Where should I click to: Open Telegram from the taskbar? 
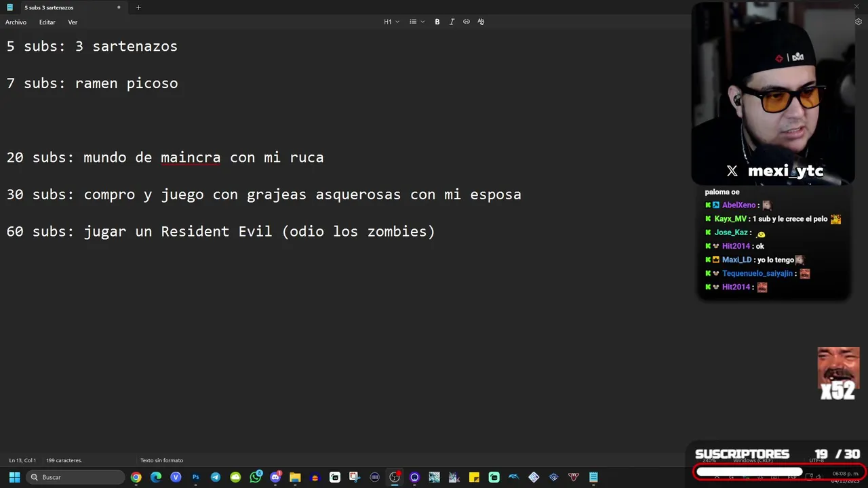click(216, 477)
